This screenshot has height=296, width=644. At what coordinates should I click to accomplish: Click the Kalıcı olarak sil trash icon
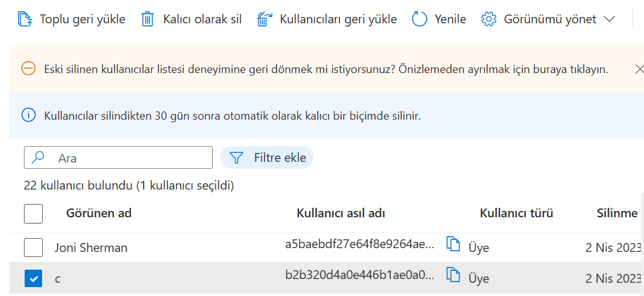[147, 19]
